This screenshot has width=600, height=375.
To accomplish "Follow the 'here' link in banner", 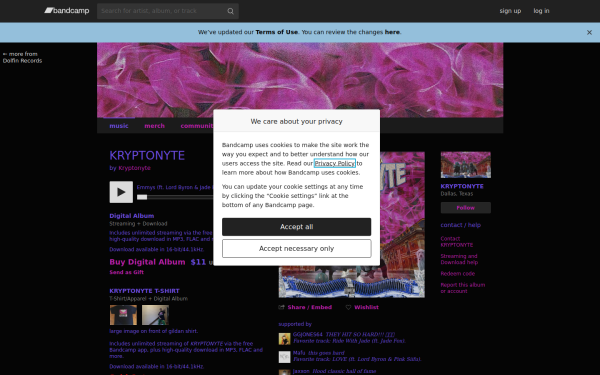I will 392,32.
